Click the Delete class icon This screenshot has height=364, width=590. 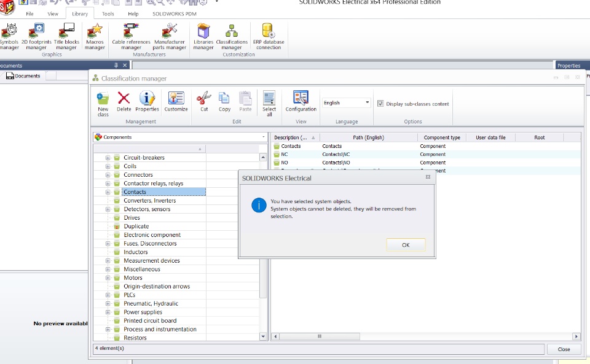pyautogui.click(x=124, y=101)
